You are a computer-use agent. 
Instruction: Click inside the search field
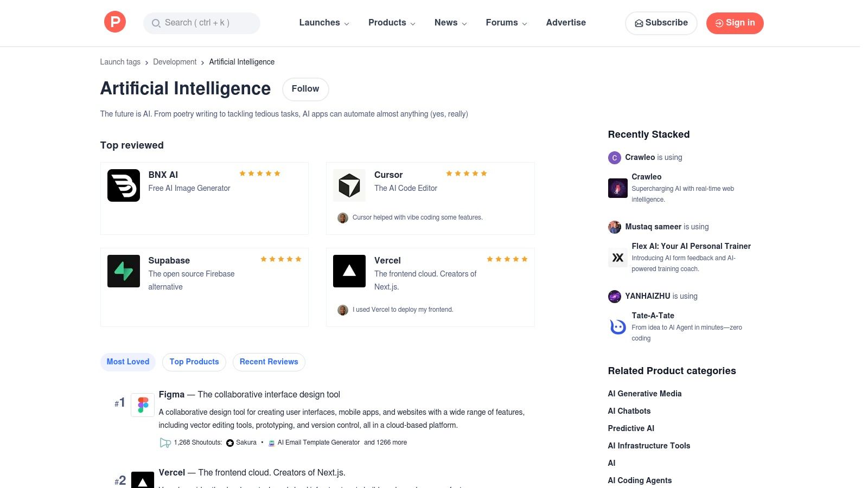point(201,23)
